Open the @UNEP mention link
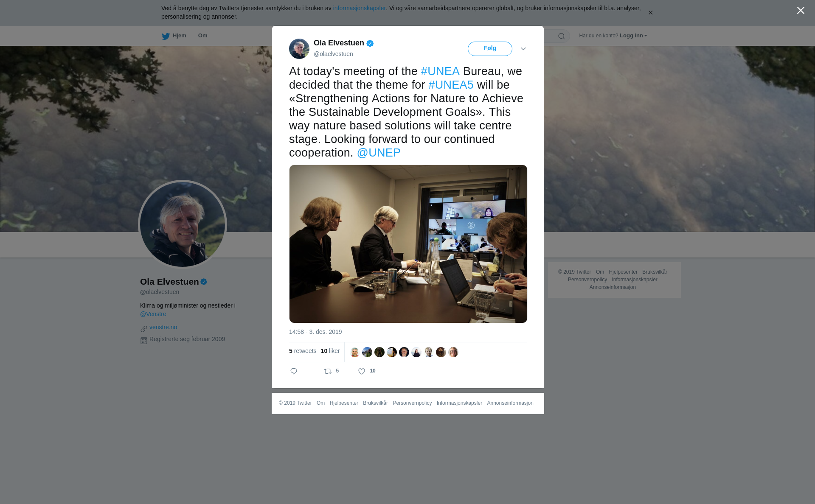The height and width of the screenshot is (504, 815). tap(379, 153)
